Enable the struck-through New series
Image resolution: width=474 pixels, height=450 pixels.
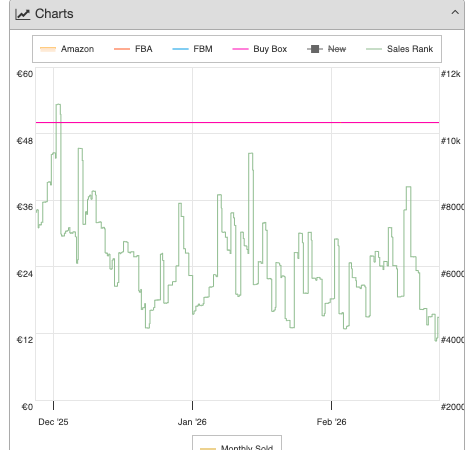(x=327, y=49)
